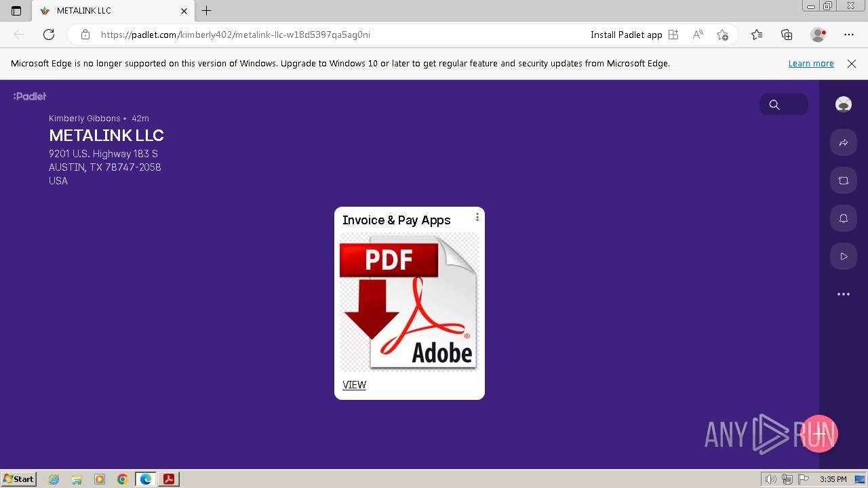
Task: Click the VIEW link in the post
Action: pos(354,385)
